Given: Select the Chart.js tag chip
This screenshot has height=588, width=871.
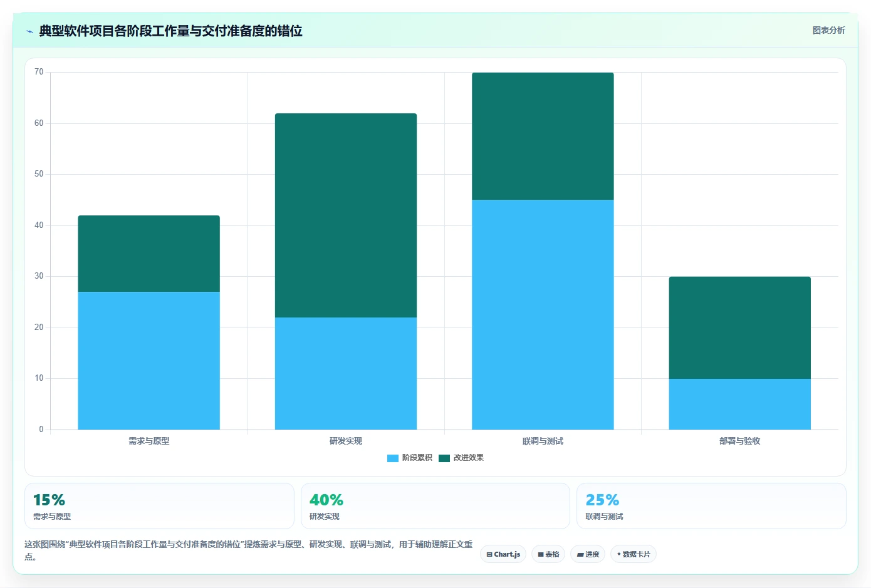Looking at the screenshot, I should coord(503,554).
